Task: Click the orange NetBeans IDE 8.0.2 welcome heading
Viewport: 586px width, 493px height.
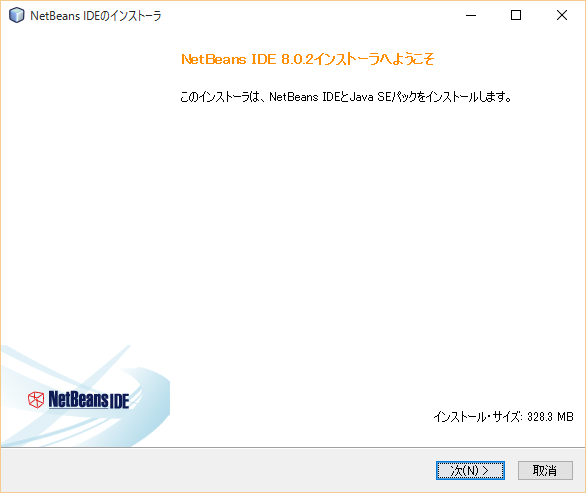Action: [x=307, y=59]
